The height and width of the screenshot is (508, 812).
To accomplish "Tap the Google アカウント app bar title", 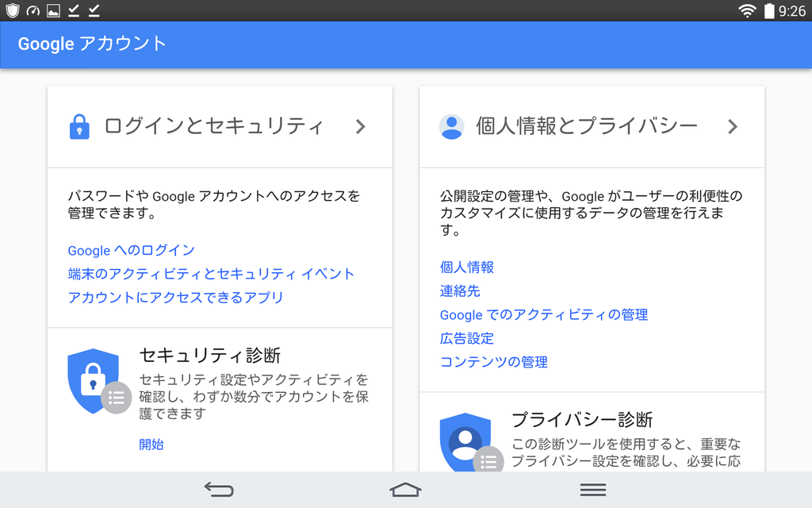I will point(92,44).
